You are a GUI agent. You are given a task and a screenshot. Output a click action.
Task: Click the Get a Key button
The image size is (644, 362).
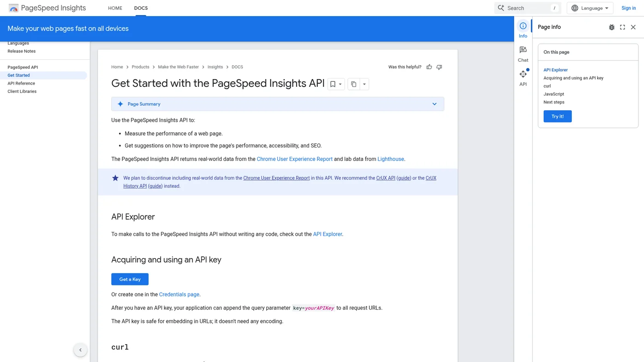130,279
